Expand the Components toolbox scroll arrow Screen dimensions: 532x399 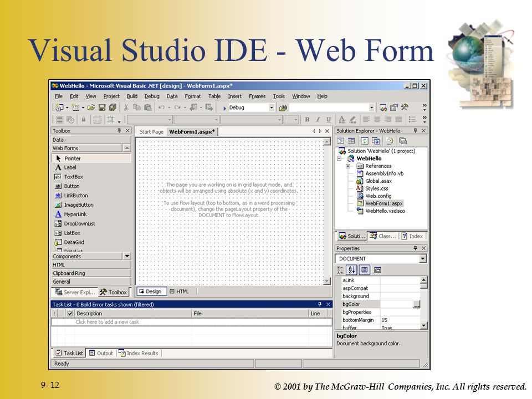point(127,256)
